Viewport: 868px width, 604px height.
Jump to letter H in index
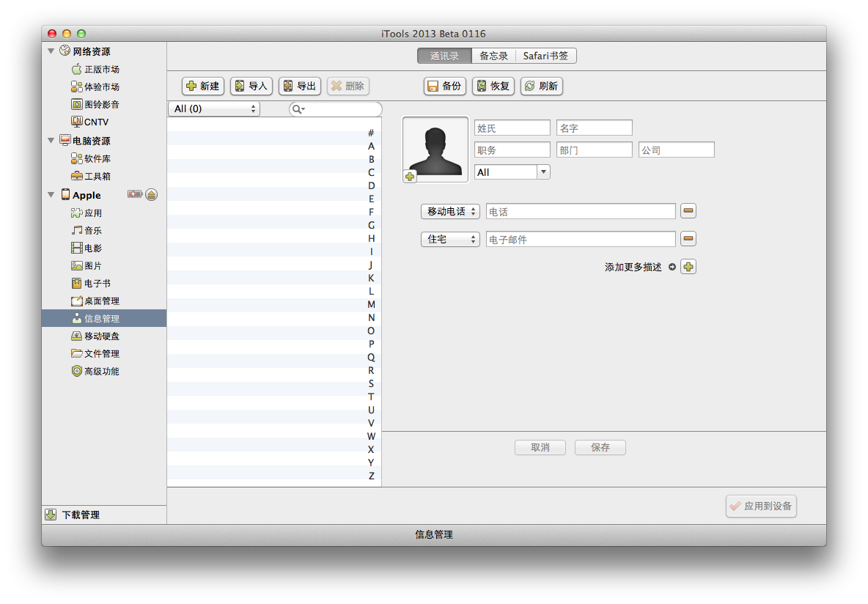[x=371, y=239]
